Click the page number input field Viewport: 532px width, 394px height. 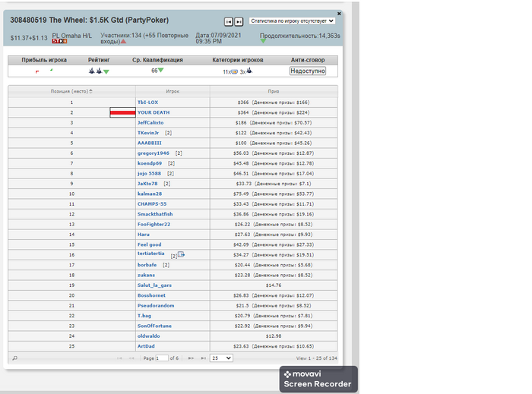tap(162, 358)
